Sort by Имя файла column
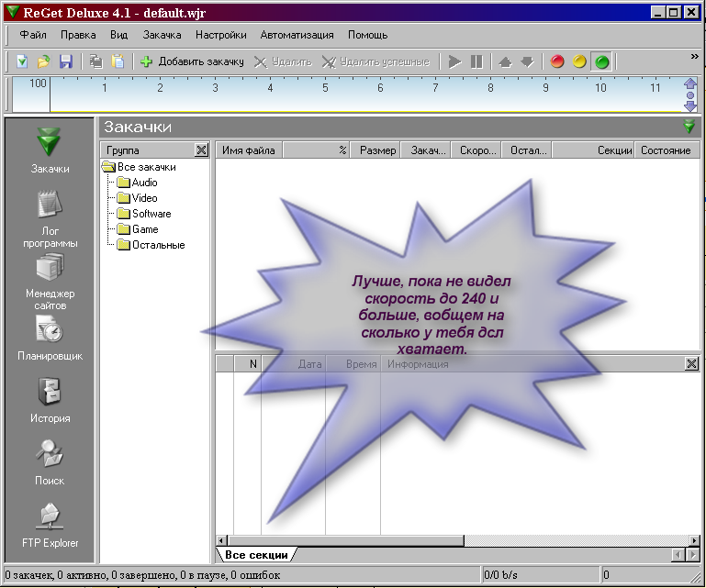 click(x=249, y=150)
